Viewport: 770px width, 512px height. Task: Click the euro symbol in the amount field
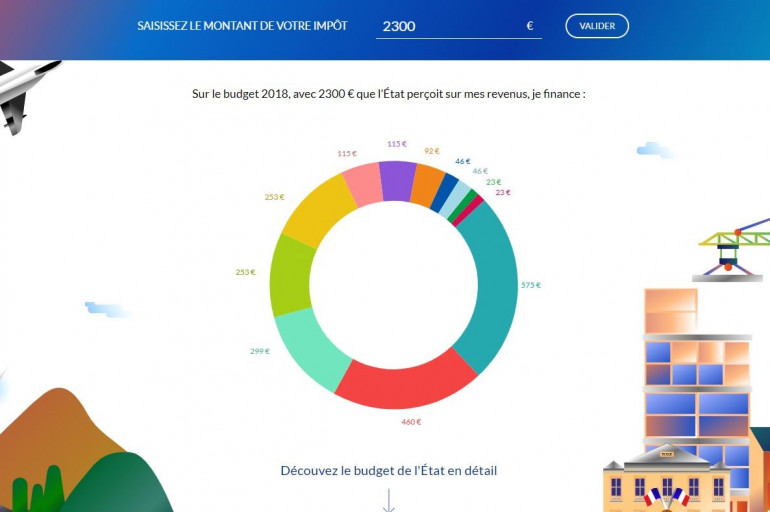(530, 26)
